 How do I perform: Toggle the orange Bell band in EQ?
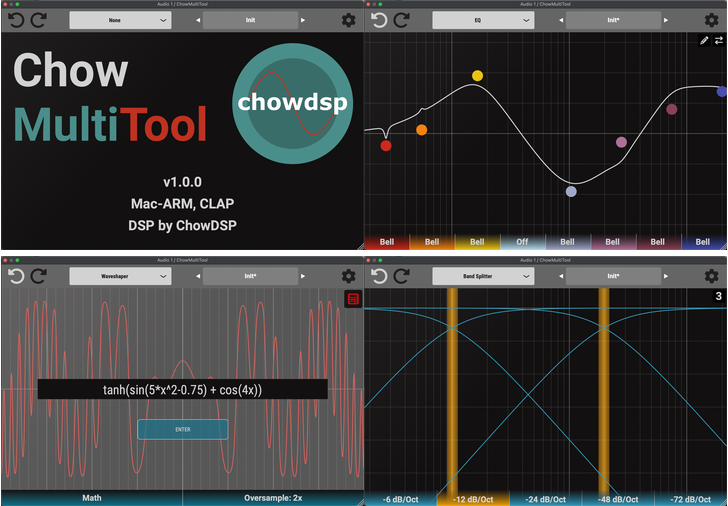(x=432, y=242)
